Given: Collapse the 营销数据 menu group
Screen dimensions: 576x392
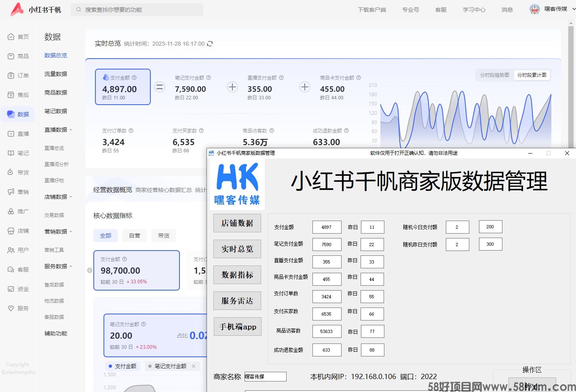Looking at the screenshot, I should 71,232.
